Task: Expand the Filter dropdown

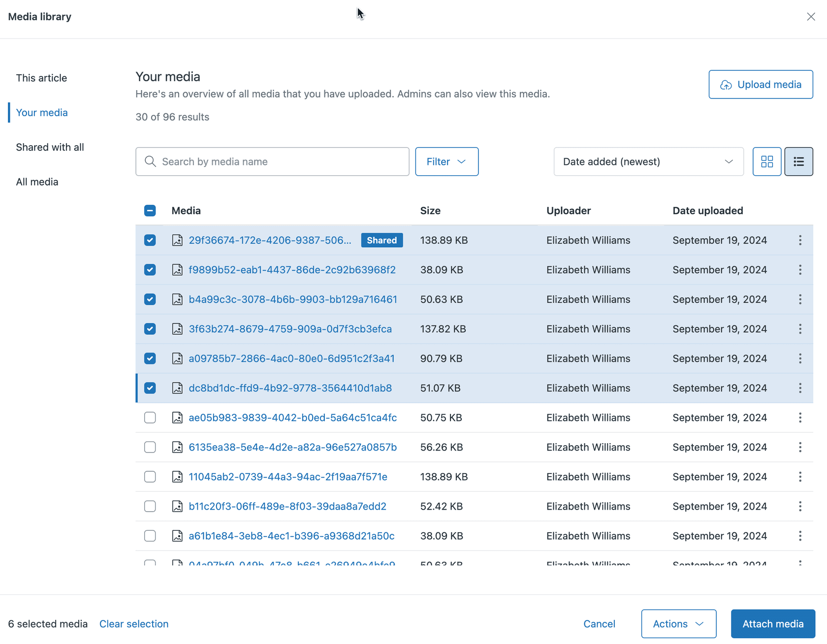Action: tap(446, 161)
